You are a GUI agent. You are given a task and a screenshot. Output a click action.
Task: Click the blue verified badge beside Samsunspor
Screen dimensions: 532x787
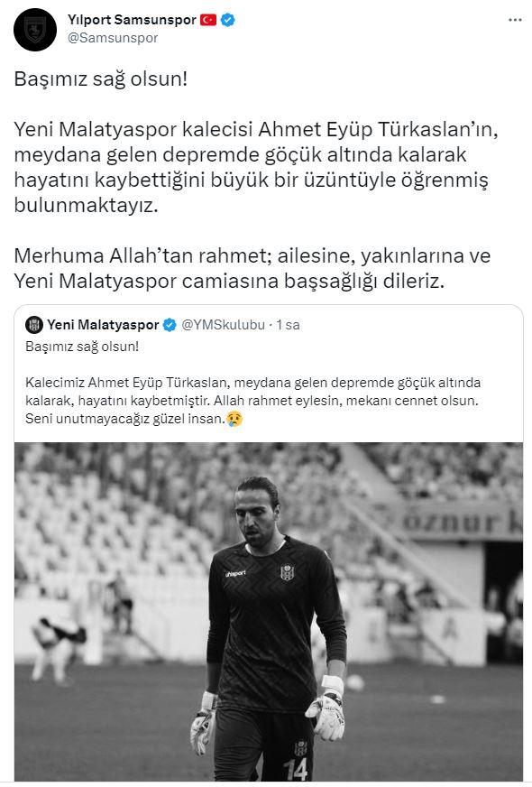[x=228, y=20]
